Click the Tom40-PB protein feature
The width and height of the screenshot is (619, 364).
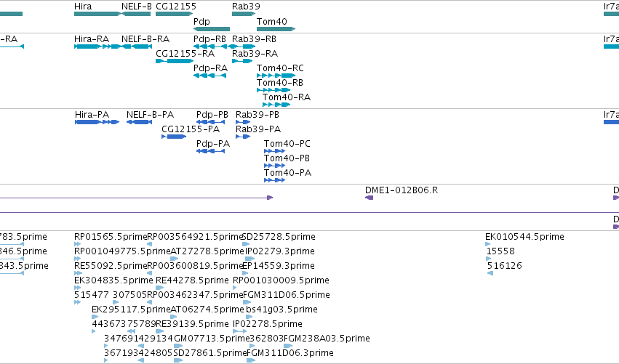(x=274, y=166)
